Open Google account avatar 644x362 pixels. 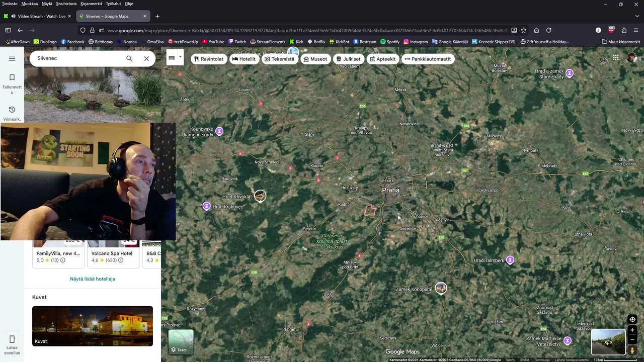coord(632,58)
